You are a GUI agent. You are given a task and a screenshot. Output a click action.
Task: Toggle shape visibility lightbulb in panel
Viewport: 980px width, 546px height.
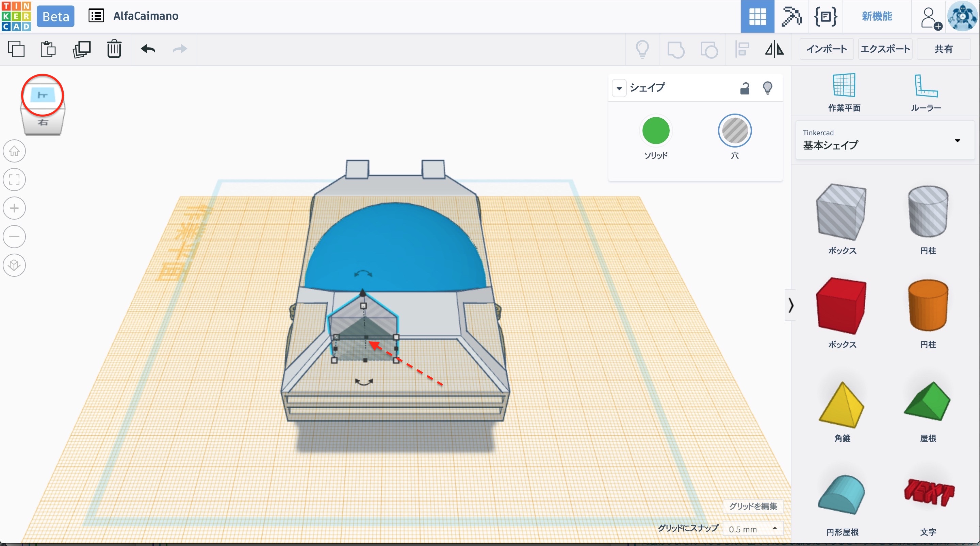tap(767, 88)
